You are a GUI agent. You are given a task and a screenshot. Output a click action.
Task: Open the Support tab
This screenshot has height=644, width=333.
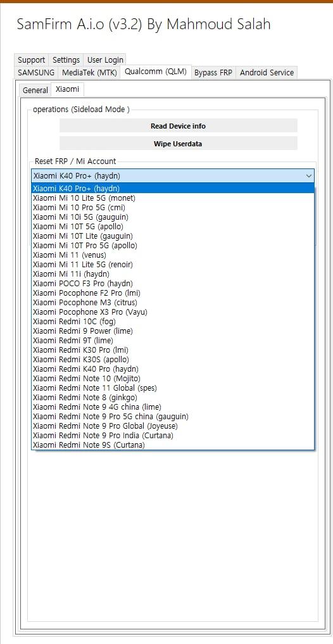click(x=32, y=60)
